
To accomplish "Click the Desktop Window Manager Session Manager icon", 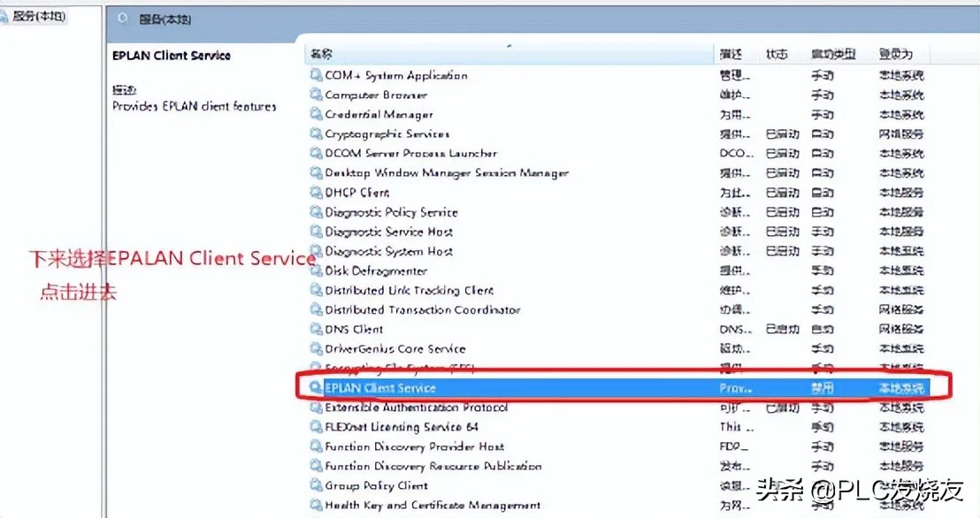I will tap(317, 172).
